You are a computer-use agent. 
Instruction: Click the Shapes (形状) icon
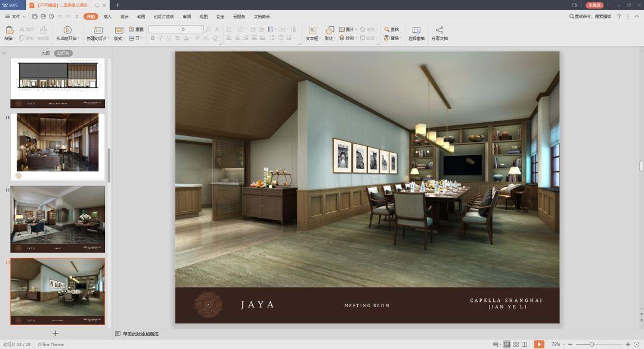329,30
